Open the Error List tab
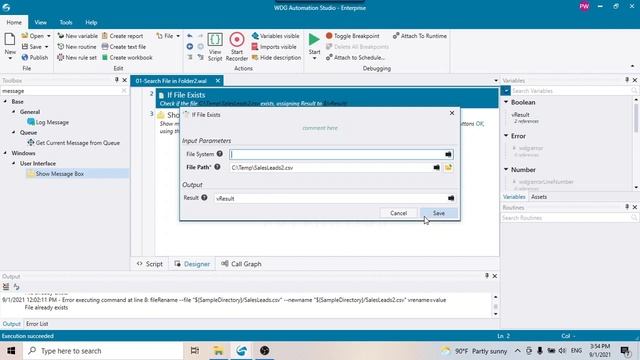 [x=37, y=324]
